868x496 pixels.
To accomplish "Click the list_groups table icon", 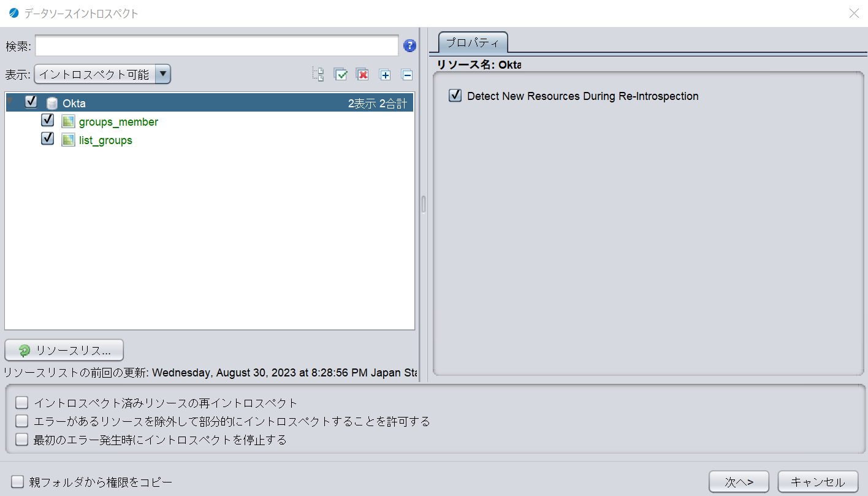I will pyautogui.click(x=68, y=140).
